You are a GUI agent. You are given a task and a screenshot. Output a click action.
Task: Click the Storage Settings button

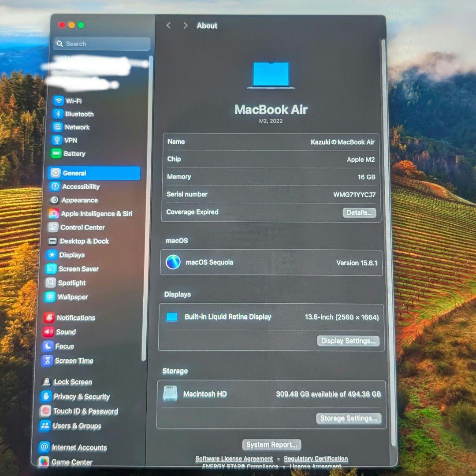pos(349,418)
